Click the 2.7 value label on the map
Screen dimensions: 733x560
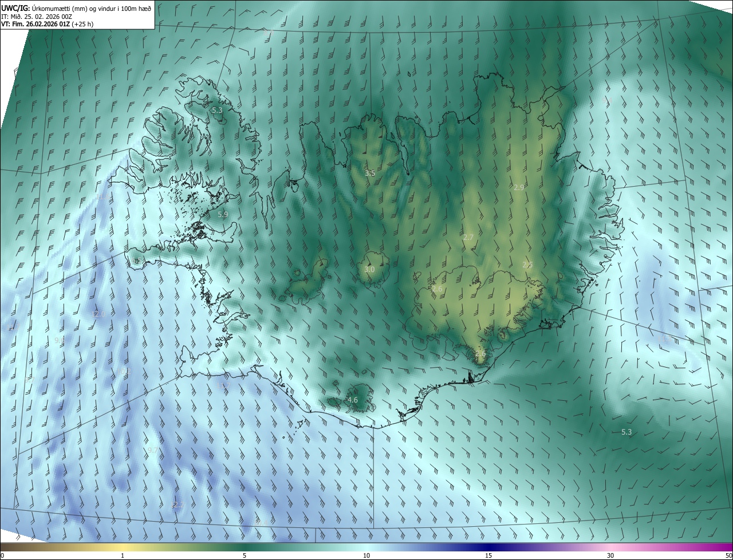468,237
